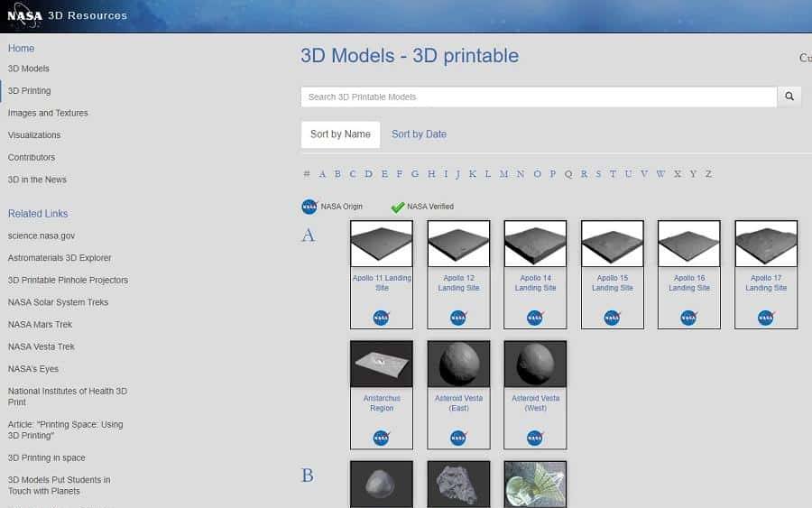Open the rocky fragment thumbnail in B section

click(x=458, y=485)
